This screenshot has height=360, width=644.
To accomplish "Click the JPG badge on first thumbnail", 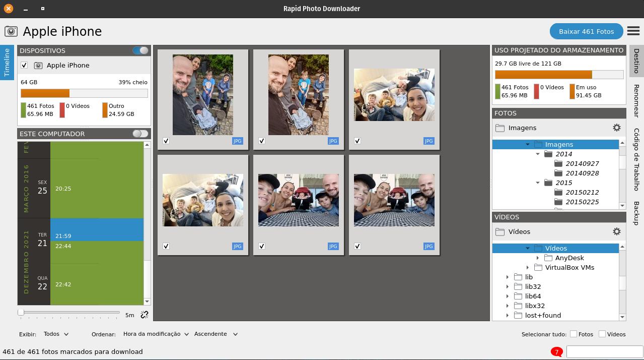I will pos(237,141).
